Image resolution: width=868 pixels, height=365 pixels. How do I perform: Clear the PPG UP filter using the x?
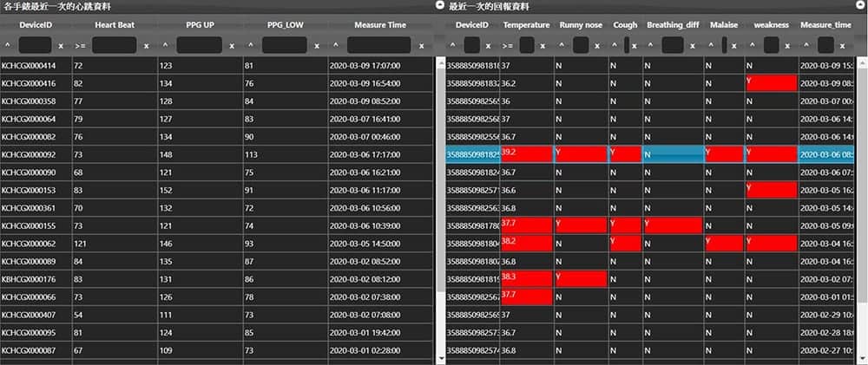click(x=232, y=46)
